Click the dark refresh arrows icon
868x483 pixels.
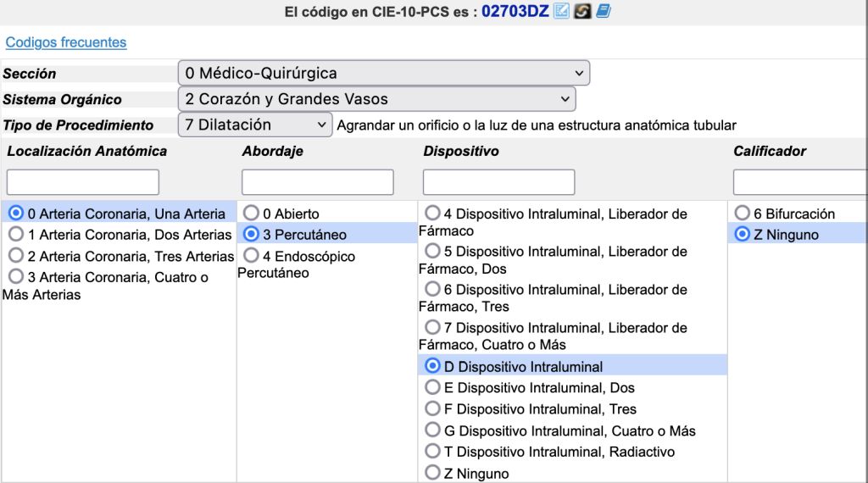[x=581, y=12]
